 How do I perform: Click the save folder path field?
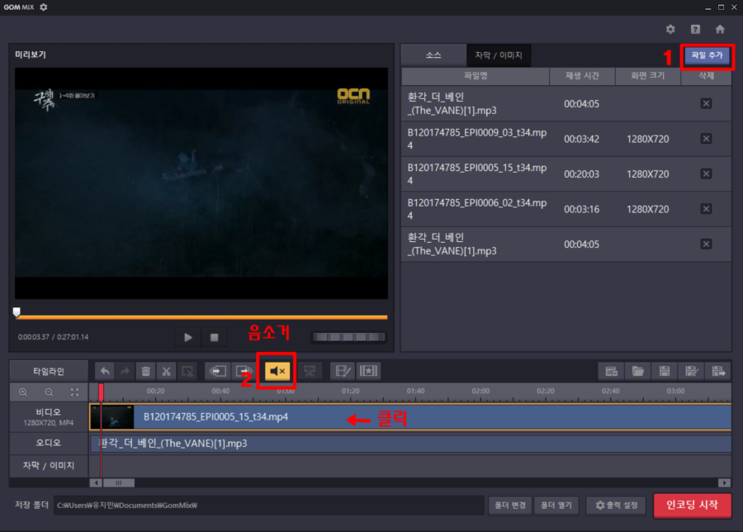pyautogui.click(x=269, y=505)
